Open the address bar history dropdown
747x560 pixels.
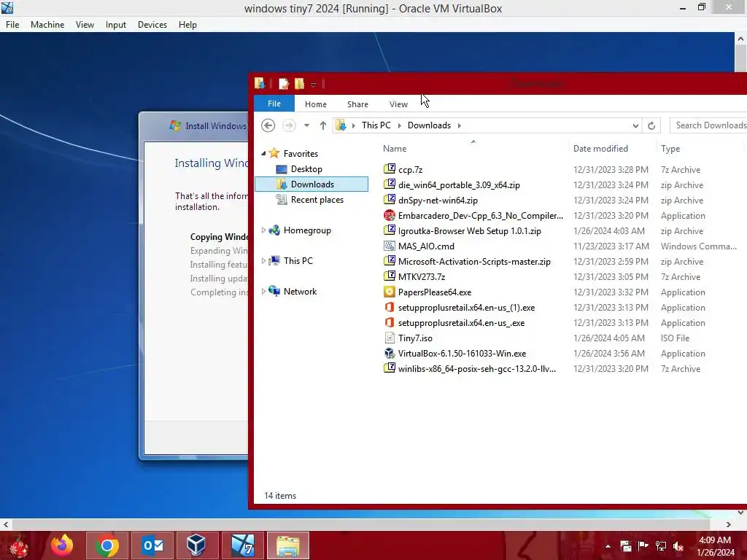coord(635,125)
